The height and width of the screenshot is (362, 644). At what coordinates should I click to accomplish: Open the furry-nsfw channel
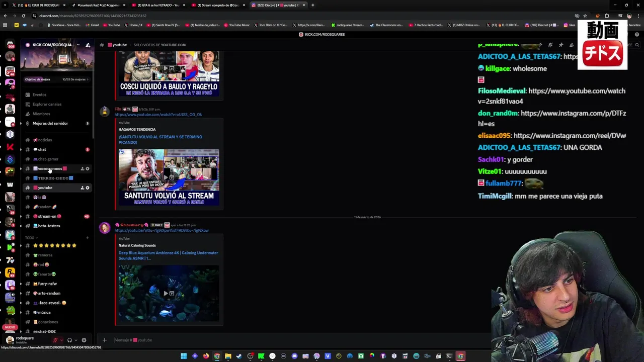(56, 284)
